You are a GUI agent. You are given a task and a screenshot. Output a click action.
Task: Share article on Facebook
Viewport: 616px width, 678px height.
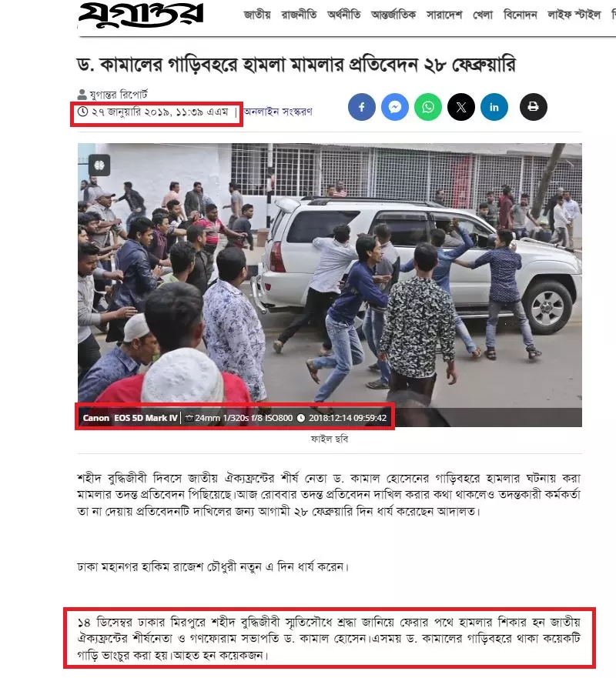pos(362,107)
